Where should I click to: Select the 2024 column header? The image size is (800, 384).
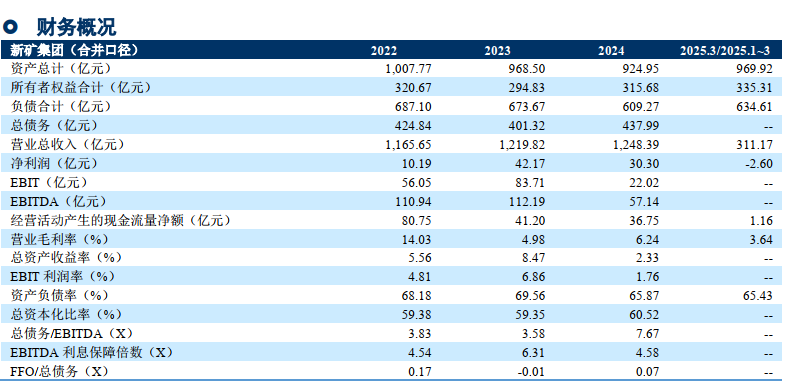(611, 50)
